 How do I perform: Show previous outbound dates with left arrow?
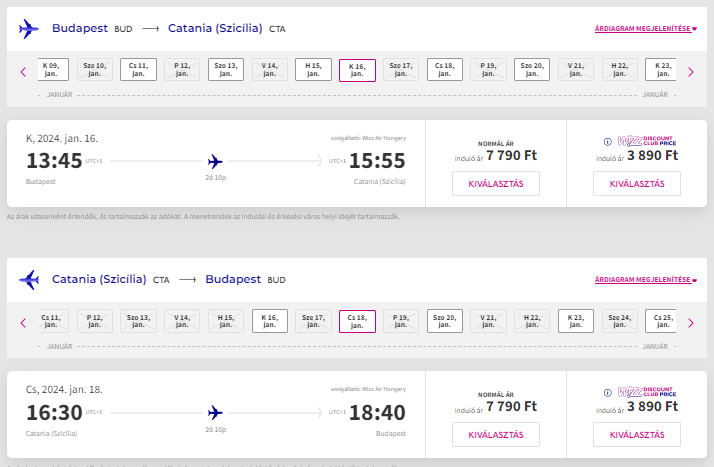click(x=23, y=72)
